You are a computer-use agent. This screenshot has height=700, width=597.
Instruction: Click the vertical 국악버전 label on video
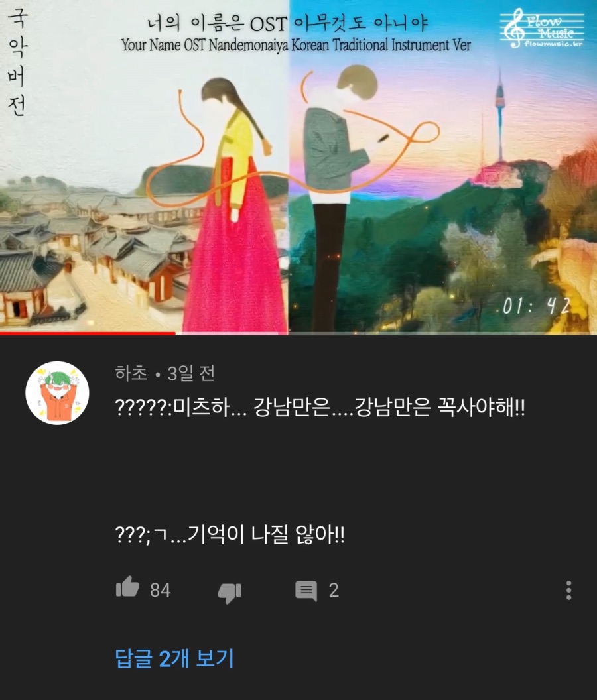pyautogui.click(x=18, y=62)
